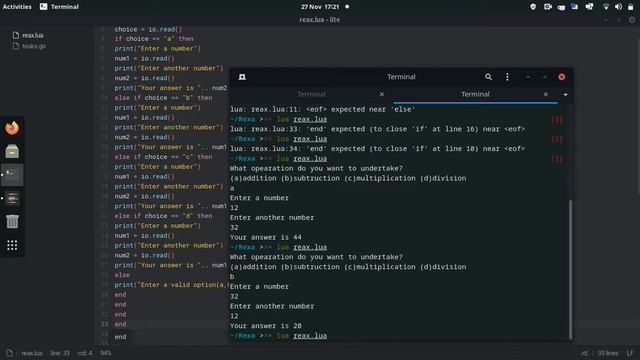640x360 pixels.
Task: Click the 'reax.lua - lite' window title
Action: click(x=320, y=20)
